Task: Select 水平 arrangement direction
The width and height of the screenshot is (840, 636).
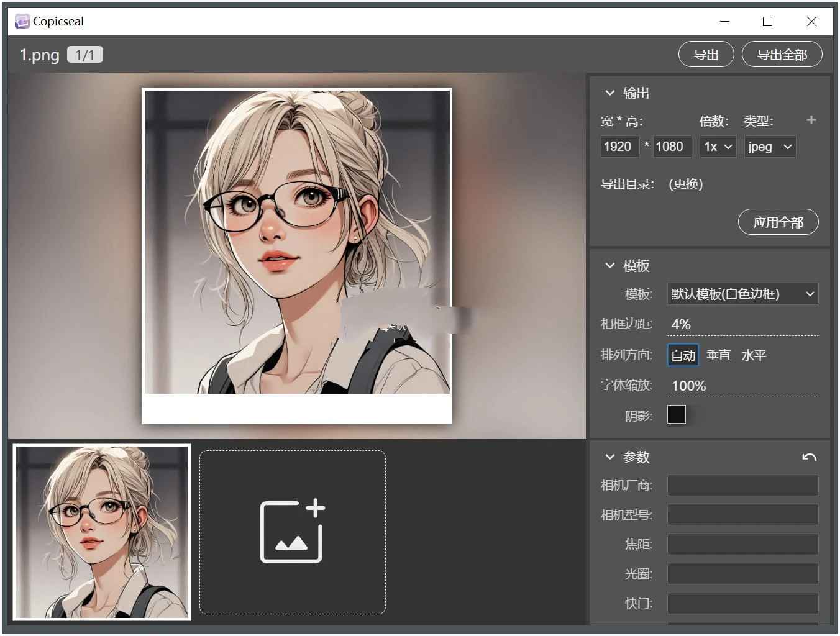Action: [754, 355]
